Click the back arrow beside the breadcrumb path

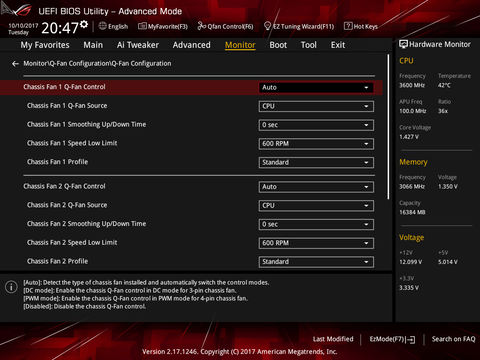point(15,64)
